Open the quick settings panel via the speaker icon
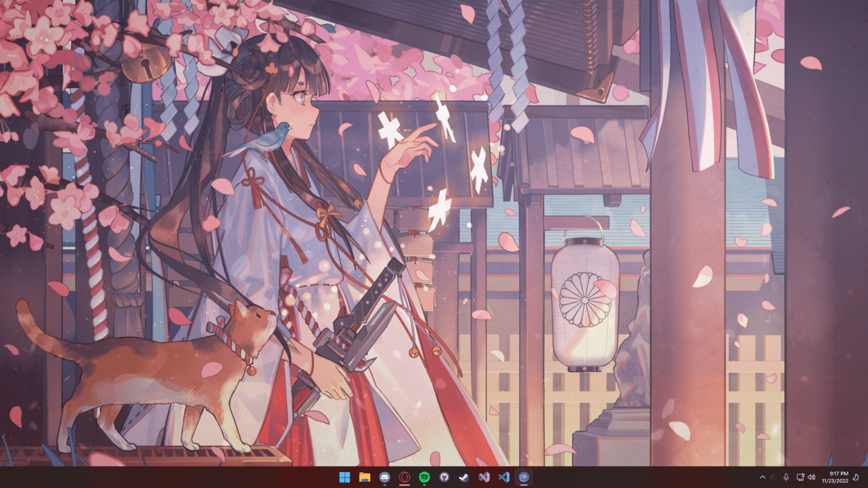This screenshot has width=868, height=488. pos(812,477)
